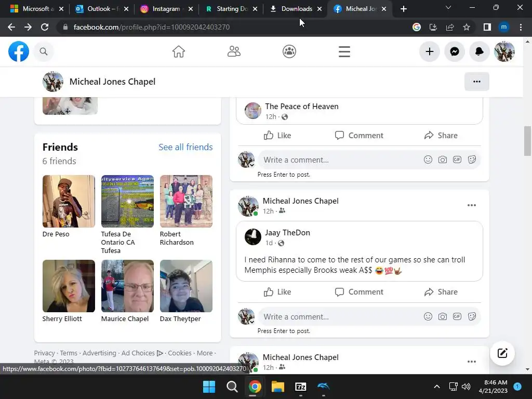Open Facebook home feed icon
The height and width of the screenshot is (399, 532).
coord(179,51)
